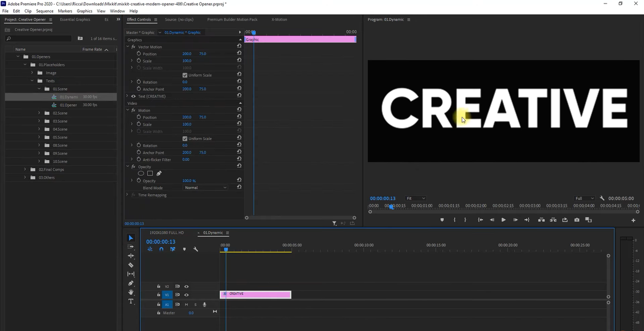This screenshot has height=331, width=644.
Task: Select the Type tool
Action: pos(131,301)
